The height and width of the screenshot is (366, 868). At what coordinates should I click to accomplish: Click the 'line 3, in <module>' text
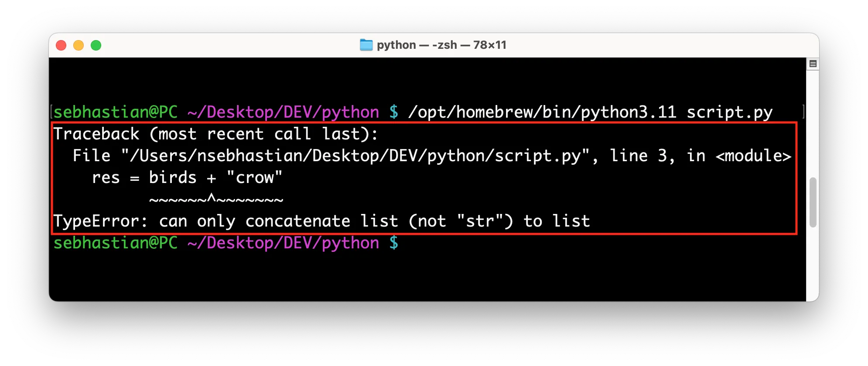pyautogui.click(x=700, y=156)
